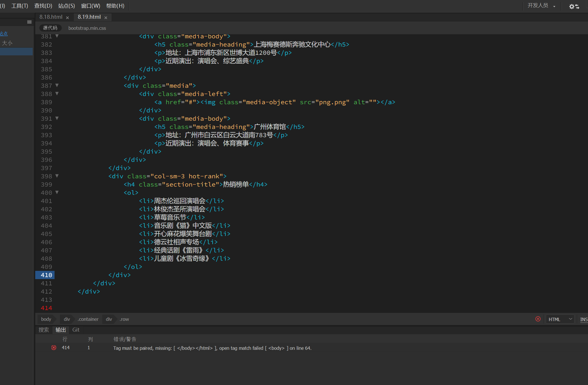Open the 开发人员 workspace dropdown

(x=541, y=6)
